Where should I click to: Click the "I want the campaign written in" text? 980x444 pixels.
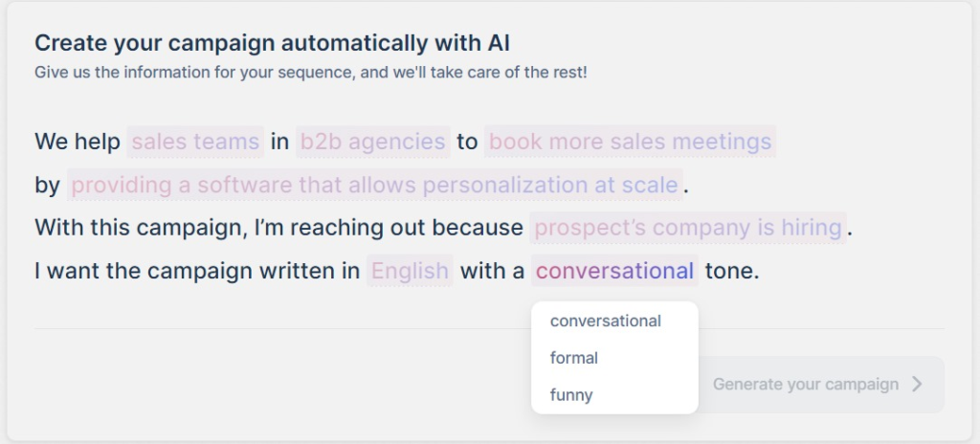[x=197, y=271]
